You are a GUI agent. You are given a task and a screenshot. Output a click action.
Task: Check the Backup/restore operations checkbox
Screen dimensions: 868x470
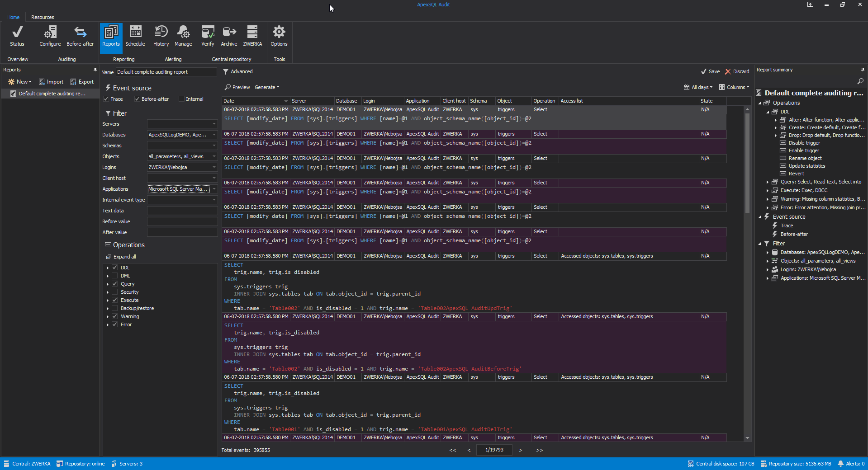[x=115, y=308]
